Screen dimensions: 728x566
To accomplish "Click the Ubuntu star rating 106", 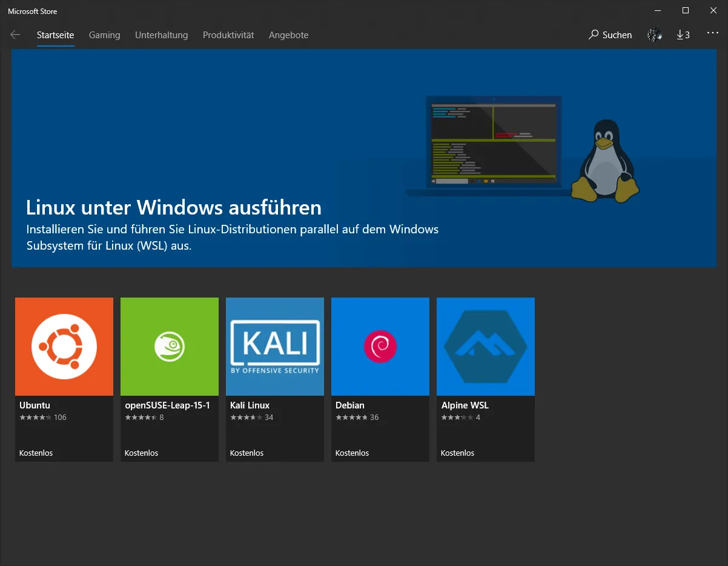I will tap(43, 418).
